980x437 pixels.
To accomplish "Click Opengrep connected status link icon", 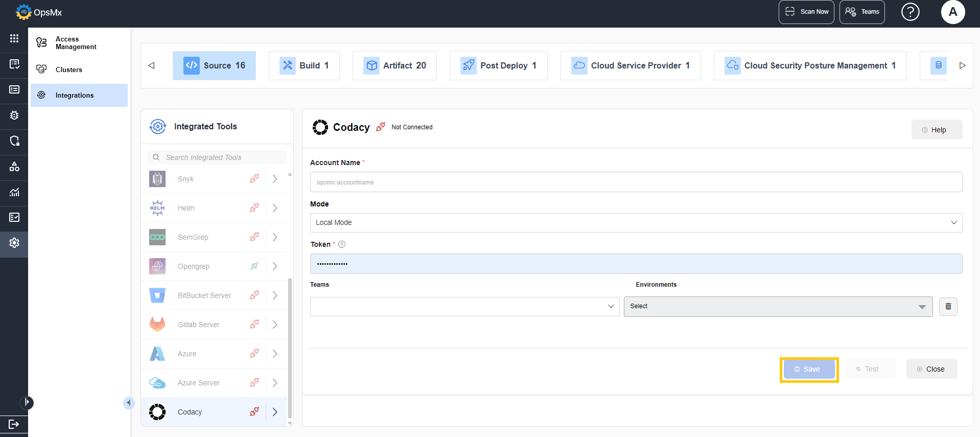I will (x=254, y=266).
